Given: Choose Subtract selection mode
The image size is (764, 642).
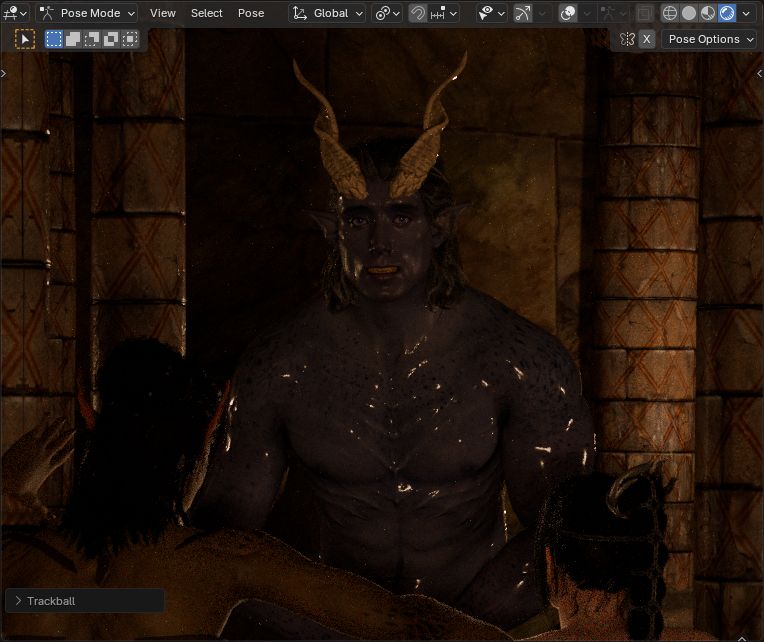Looking at the screenshot, I should (x=92, y=39).
